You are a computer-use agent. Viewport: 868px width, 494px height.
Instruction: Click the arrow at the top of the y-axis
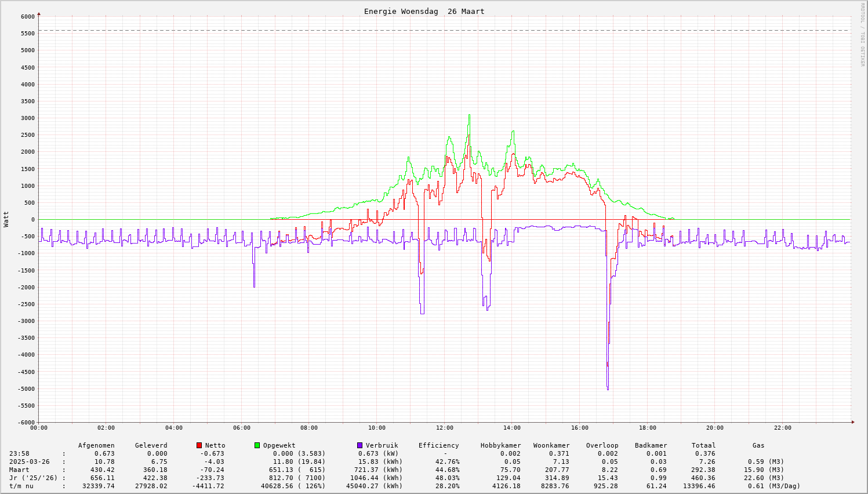click(x=39, y=13)
